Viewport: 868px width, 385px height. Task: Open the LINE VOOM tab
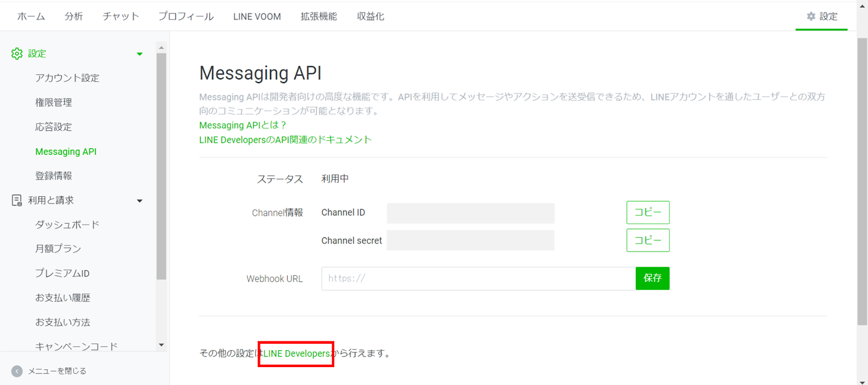tap(257, 16)
